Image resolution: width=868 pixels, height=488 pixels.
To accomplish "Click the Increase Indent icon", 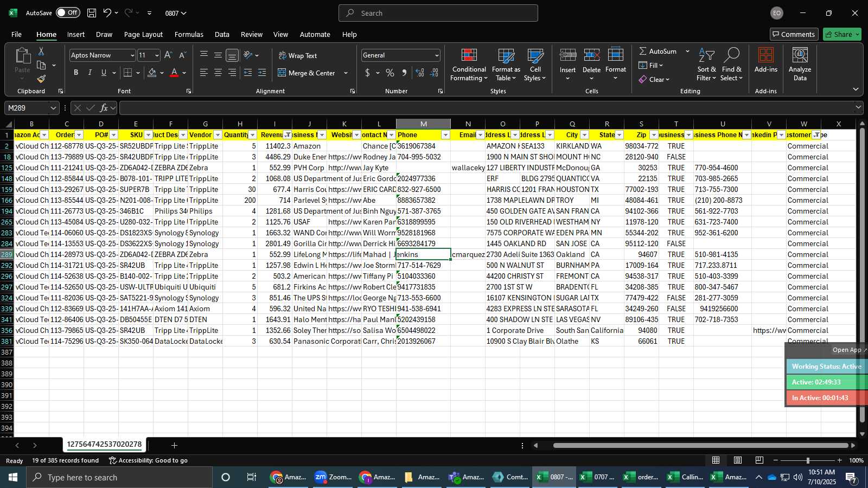I will point(262,73).
